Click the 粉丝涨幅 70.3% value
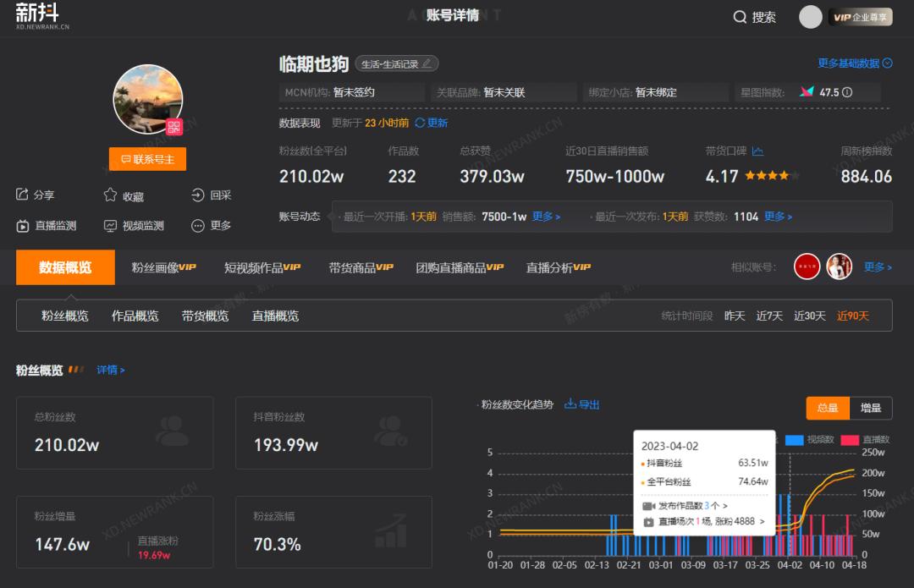This screenshot has height=588, width=914. tap(277, 544)
